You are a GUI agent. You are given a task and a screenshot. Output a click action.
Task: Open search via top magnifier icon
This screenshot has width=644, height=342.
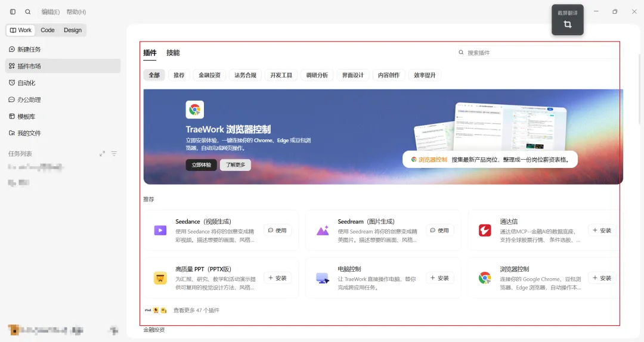pos(28,12)
